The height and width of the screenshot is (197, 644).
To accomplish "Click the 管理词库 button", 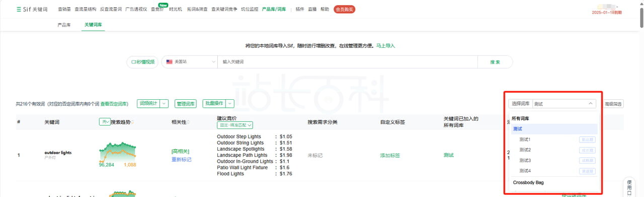I will pyautogui.click(x=186, y=103).
